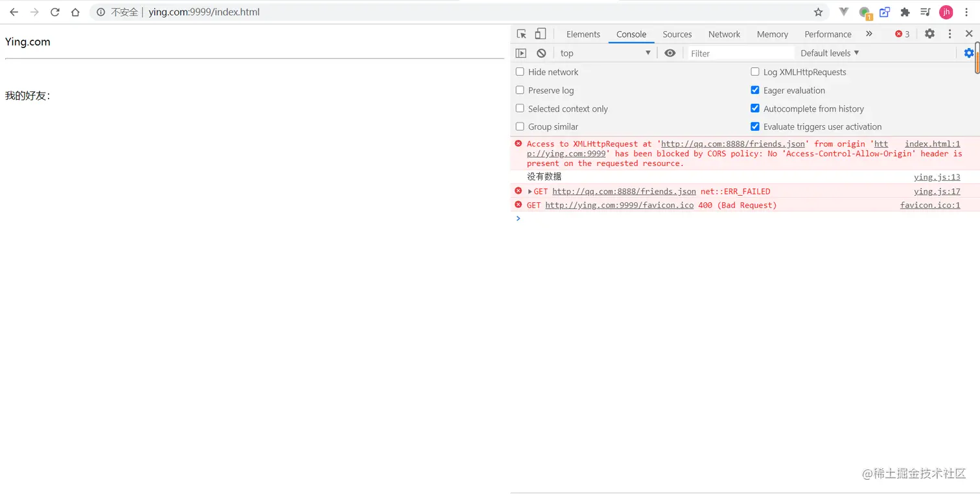Click the address bar URL
Image resolution: width=980 pixels, height=494 pixels.
pyautogui.click(x=204, y=12)
